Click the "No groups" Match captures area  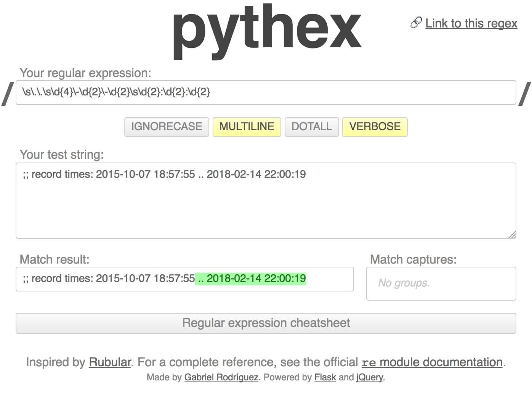441,283
